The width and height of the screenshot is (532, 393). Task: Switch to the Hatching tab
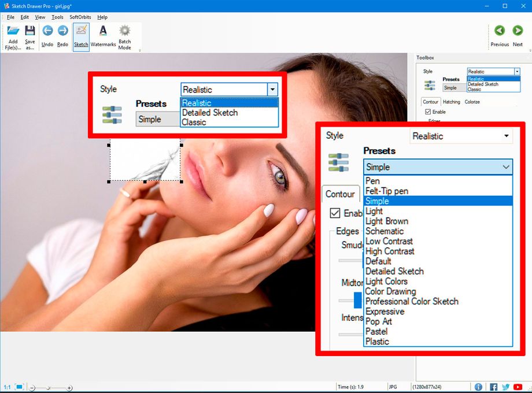tap(452, 102)
